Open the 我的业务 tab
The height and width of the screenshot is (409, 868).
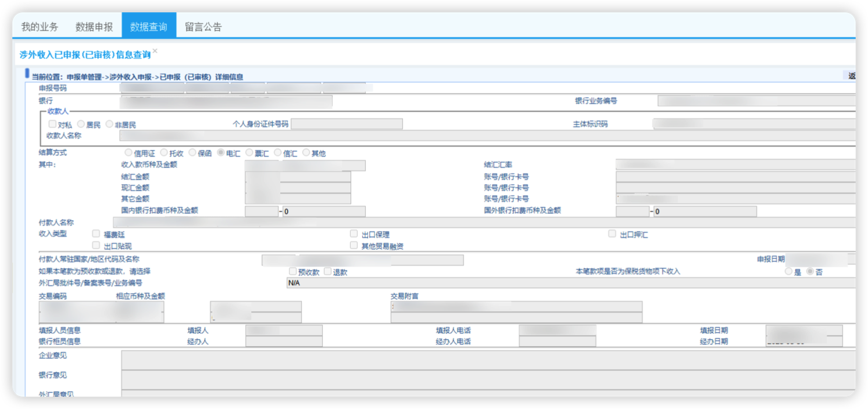[x=40, y=27]
